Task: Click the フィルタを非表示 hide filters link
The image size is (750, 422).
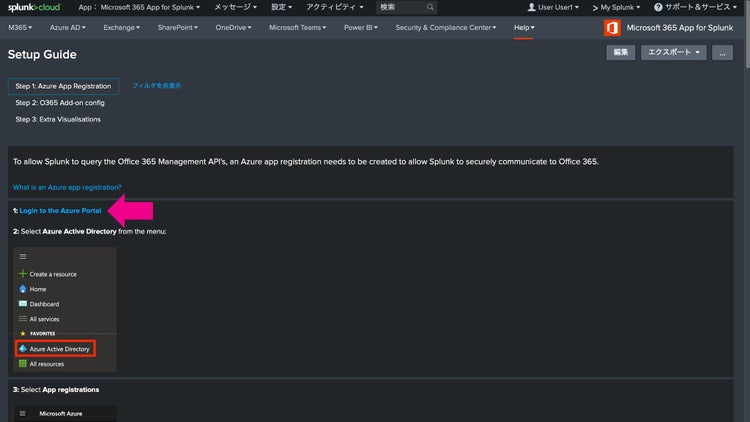Action: point(156,86)
